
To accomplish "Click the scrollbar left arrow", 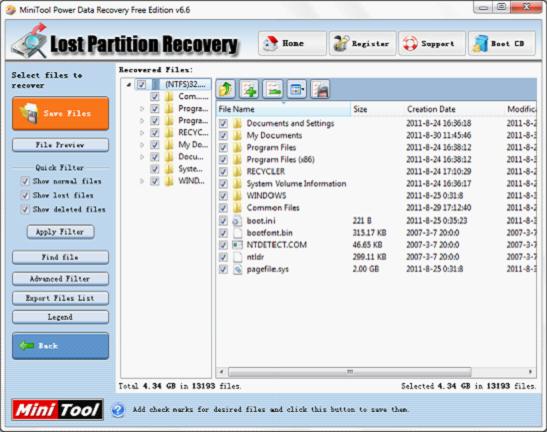I will coord(221,372).
